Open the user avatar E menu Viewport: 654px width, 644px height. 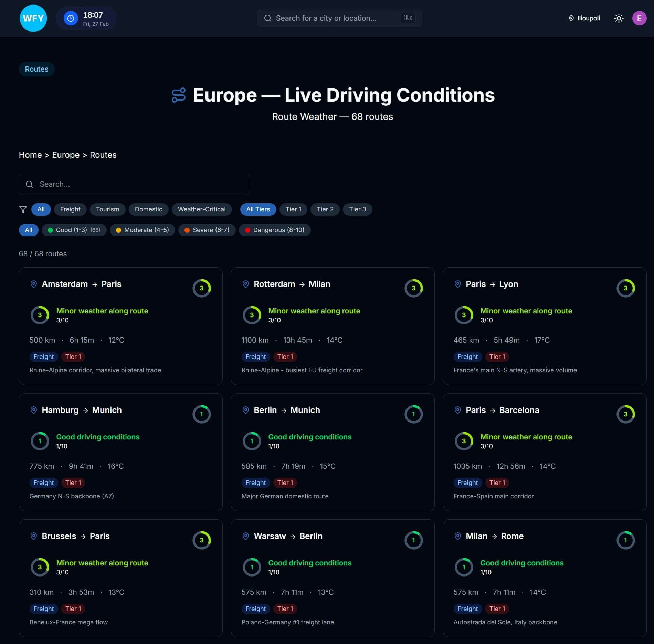639,18
